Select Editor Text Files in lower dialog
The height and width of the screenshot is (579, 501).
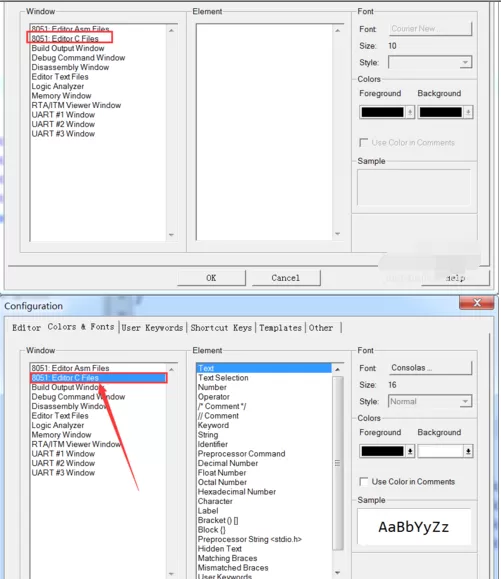tap(60, 416)
